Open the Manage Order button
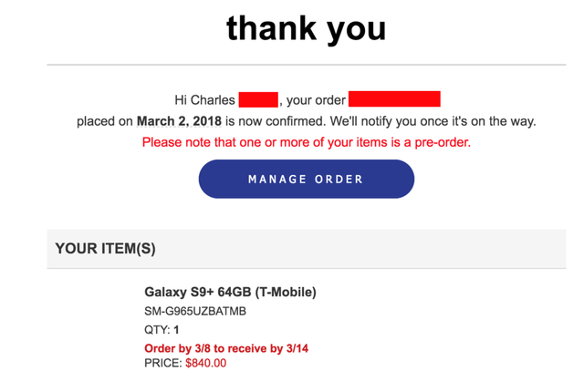The height and width of the screenshot is (392, 584). 307,179
